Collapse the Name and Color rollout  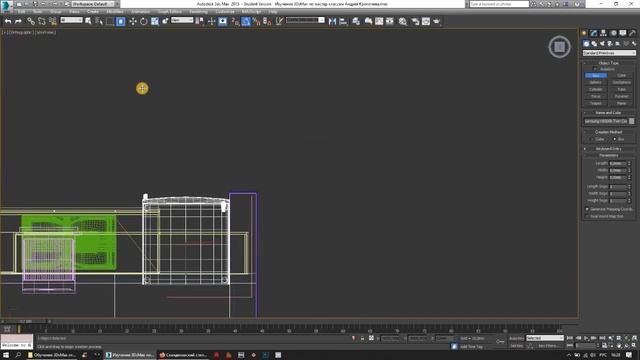point(609,112)
